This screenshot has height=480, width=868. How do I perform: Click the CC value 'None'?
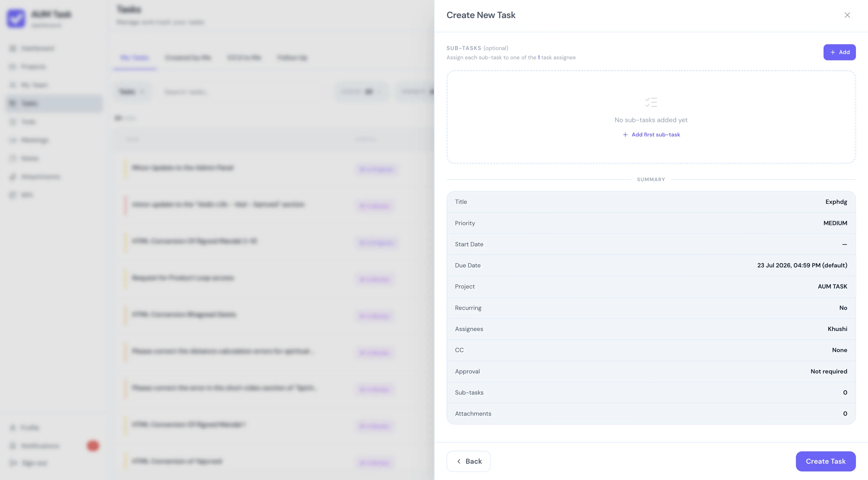click(839, 350)
